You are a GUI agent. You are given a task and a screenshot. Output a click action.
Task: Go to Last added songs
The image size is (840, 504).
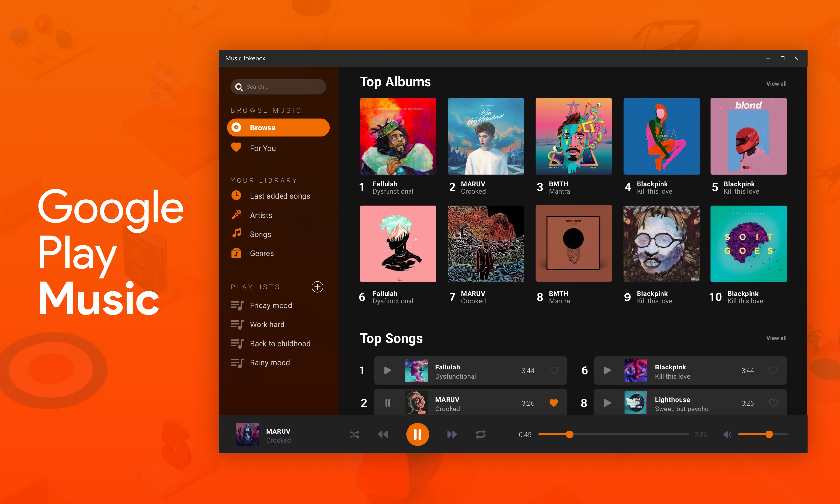tap(280, 196)
